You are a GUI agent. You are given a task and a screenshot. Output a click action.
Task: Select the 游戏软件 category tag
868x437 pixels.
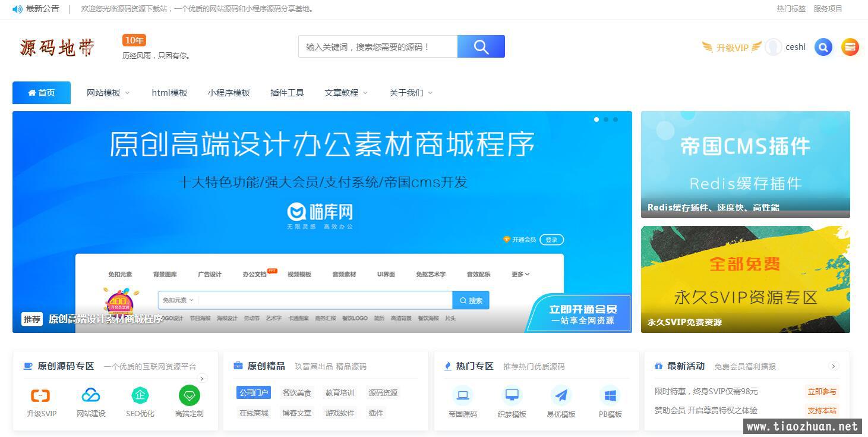340,413
